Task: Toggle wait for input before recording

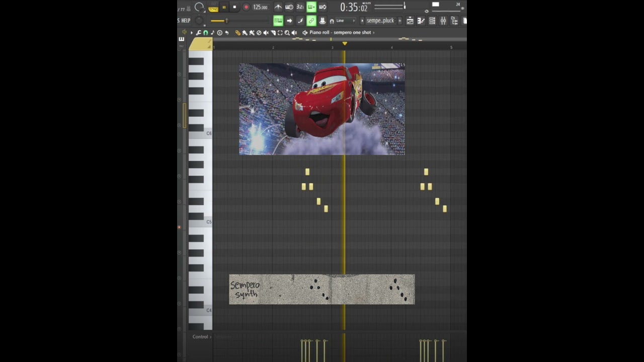Action: (289, 7)
